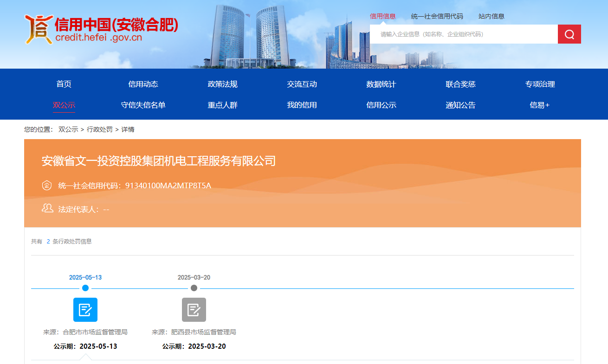Open the 双公示 navigation item
608x364 pixels.
click(64, 105)
